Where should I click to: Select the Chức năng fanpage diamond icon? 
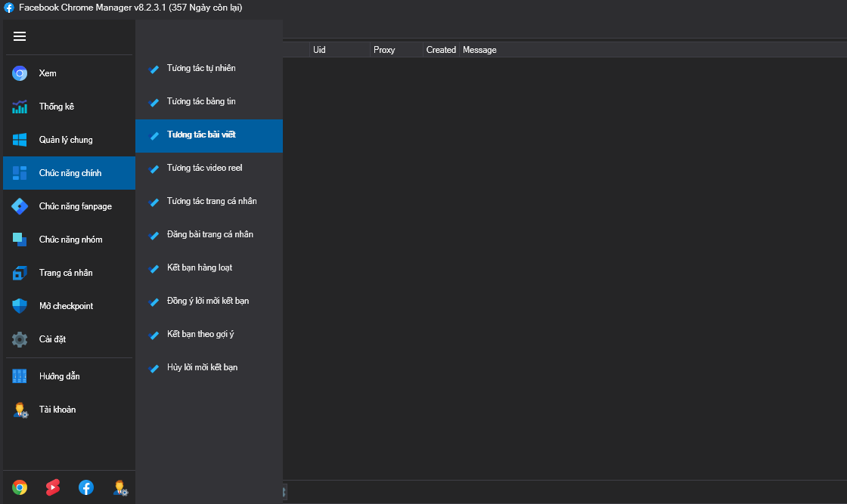tap(20, 206)
